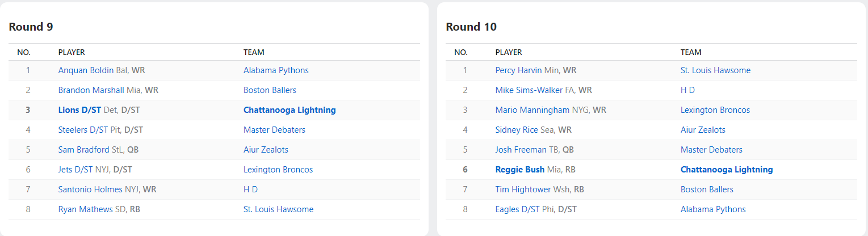
Task: Click Ryan Mathews player link
Action: pos(85,209)
